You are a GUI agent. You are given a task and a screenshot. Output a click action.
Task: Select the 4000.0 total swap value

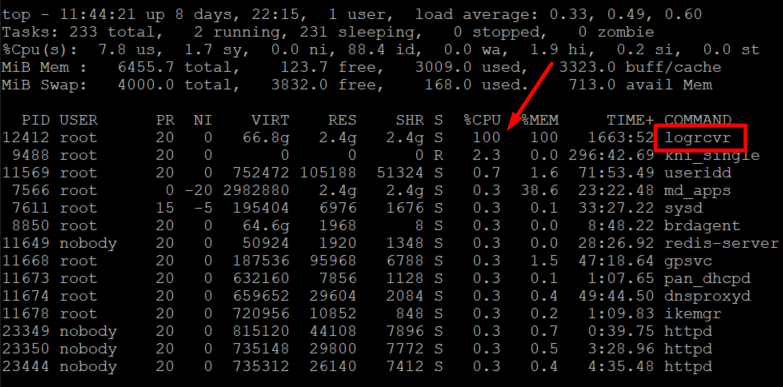tap(146, 85)
